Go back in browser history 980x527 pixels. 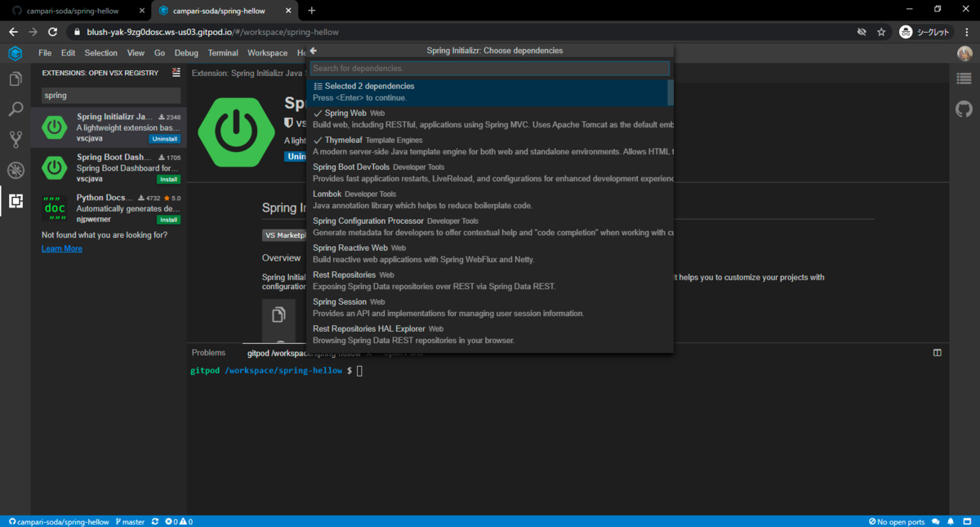pos(13,32)
